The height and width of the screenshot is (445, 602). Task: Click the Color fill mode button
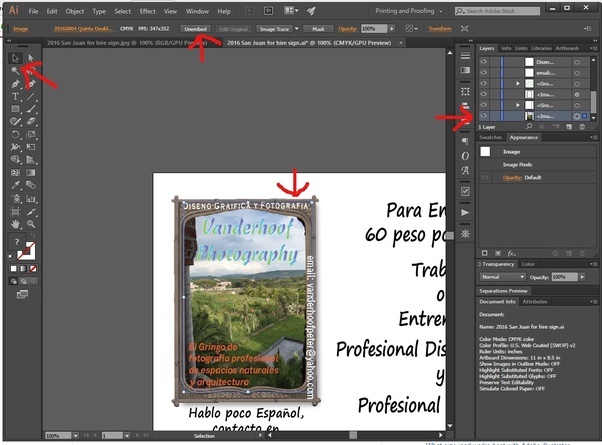point(13,269)
